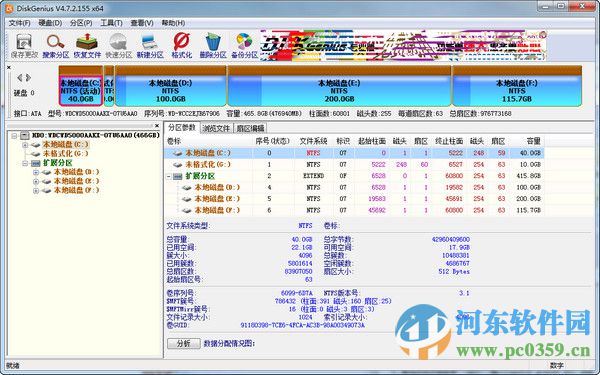Open the Disk (硬盘) menu

coord(50,23)
